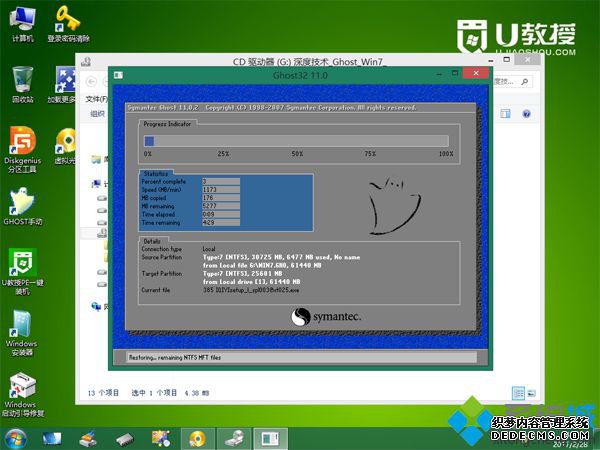Click the MB remaining value 5277
This screenshot has height=450, width=600.
221,206
